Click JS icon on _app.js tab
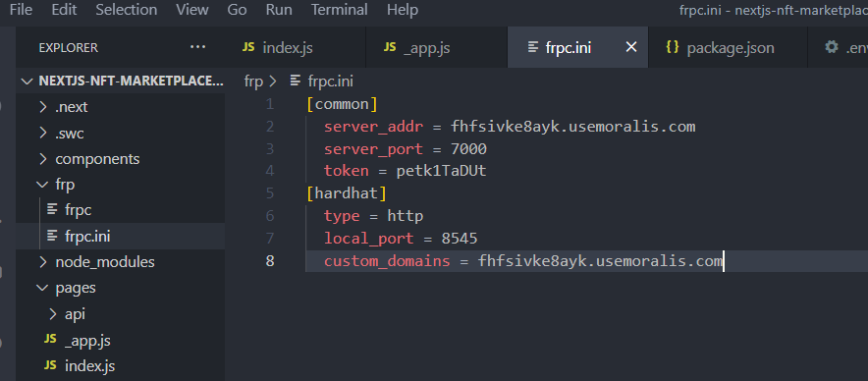The width and height of the screenshot is (868, 381). [x=390, y=47]
